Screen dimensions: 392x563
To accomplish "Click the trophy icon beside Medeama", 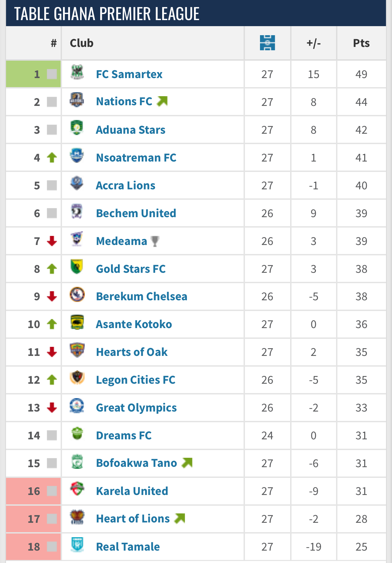I will coord(155,241).
